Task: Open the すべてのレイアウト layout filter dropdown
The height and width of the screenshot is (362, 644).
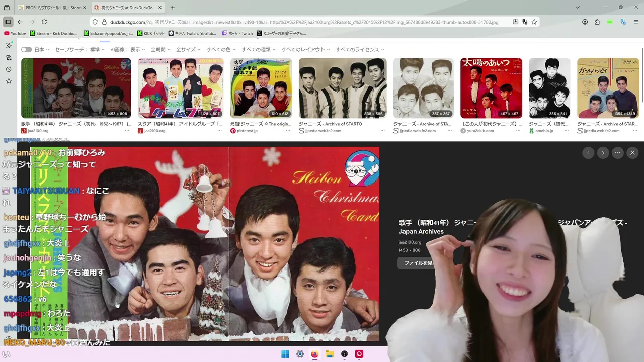Action: tap(306, 49)
